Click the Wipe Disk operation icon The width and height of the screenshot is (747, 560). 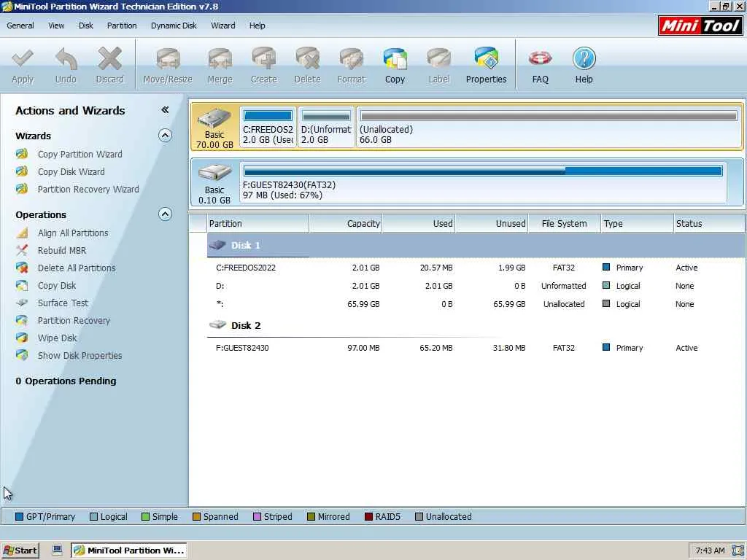point(22,338)
